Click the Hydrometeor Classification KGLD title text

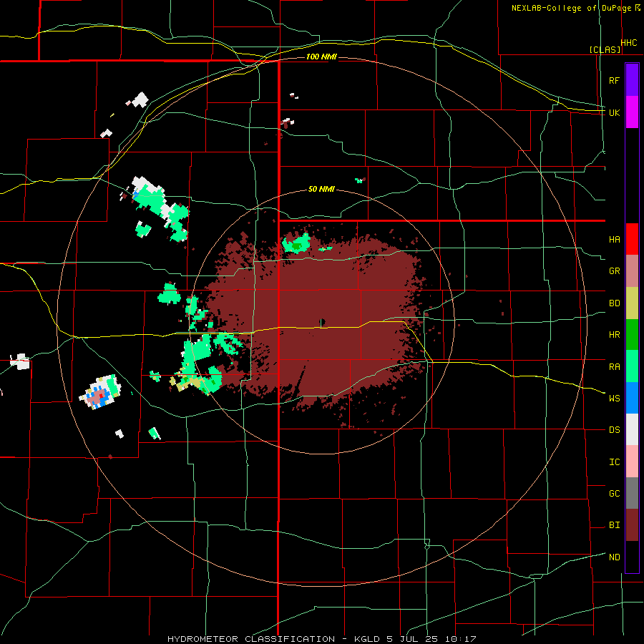pos(321,639)
